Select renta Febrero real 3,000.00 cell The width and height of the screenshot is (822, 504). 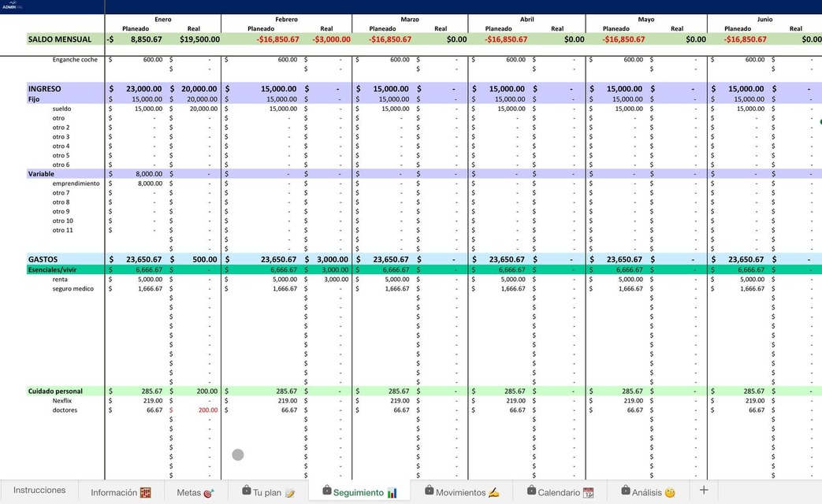(336, 280)
